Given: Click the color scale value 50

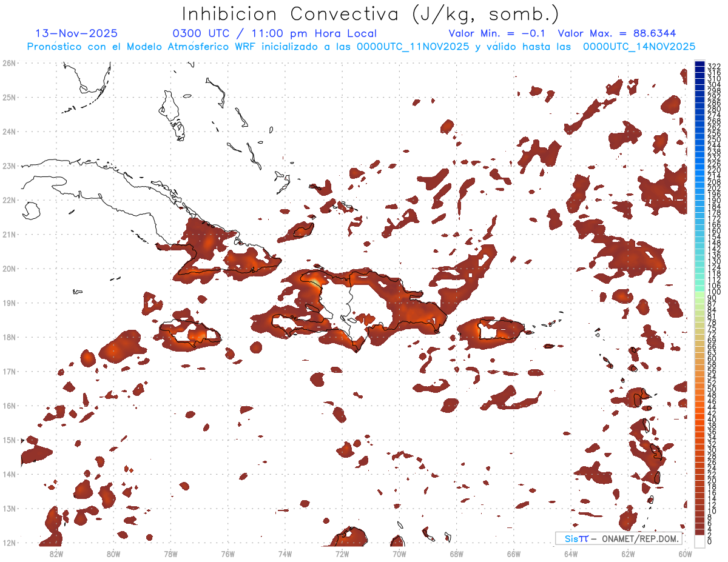Looking at the screenshot, I should 712,389.
